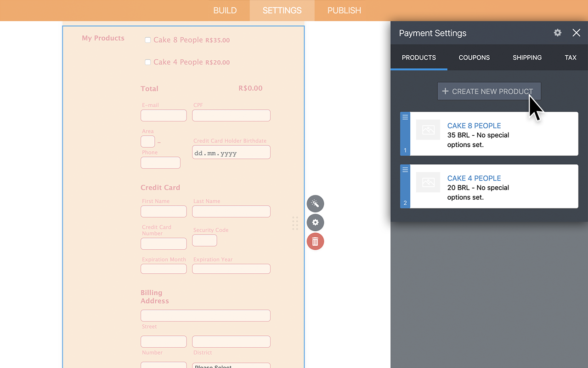Click the Cake 4 People image thumbnail

tap(428, 182)
